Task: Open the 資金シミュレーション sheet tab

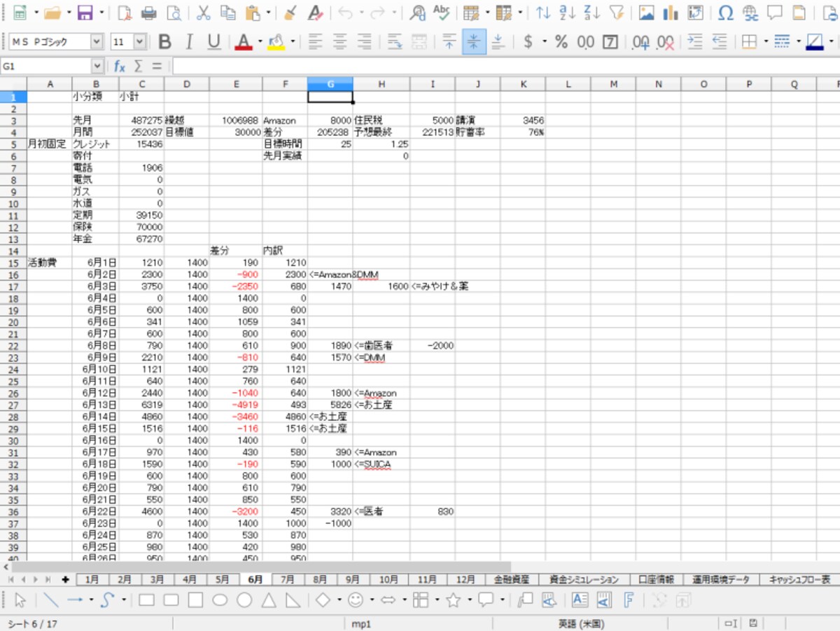Action: tap(584, 579)
